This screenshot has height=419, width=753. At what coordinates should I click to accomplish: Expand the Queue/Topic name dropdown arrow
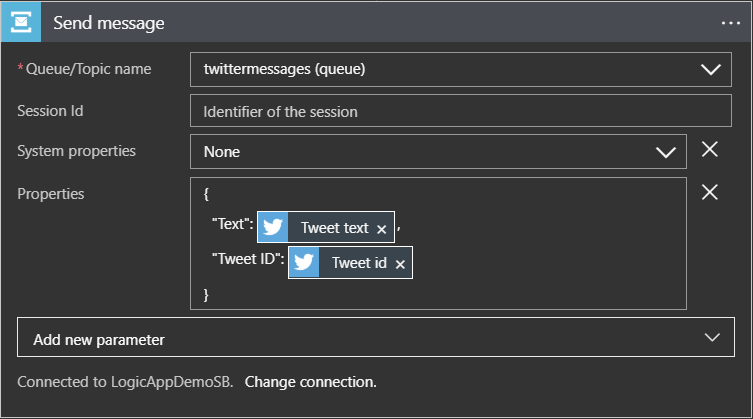point(711,70)
